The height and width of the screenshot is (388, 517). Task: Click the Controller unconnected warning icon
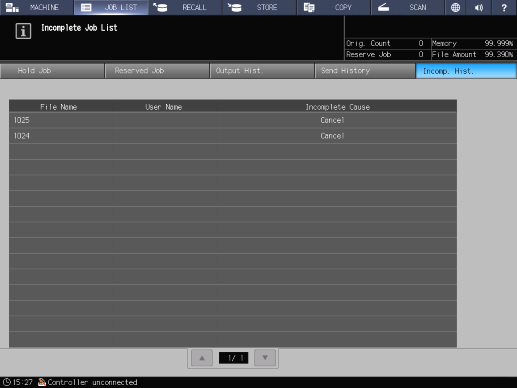42,382
